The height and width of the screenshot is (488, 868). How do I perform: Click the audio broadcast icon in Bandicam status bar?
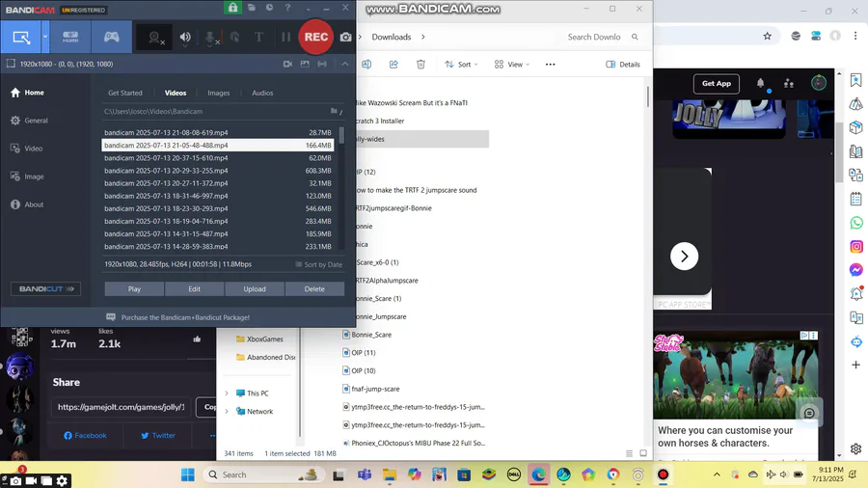point(322,65)
